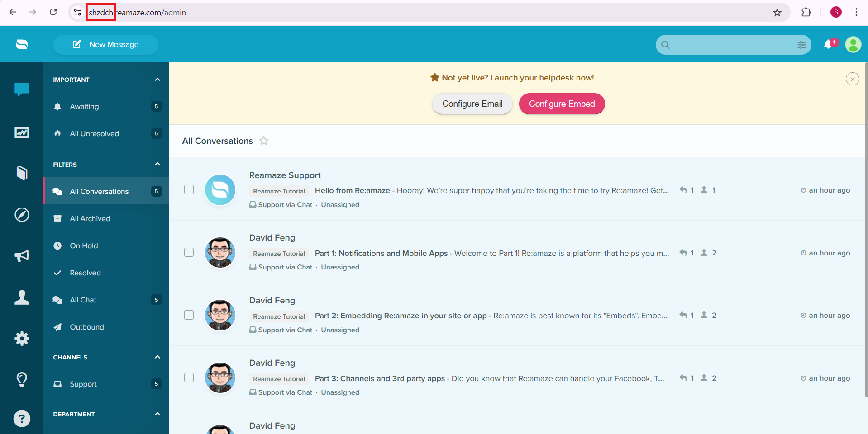
Task: Click the notifications bell icon
Action: (828, 44)
